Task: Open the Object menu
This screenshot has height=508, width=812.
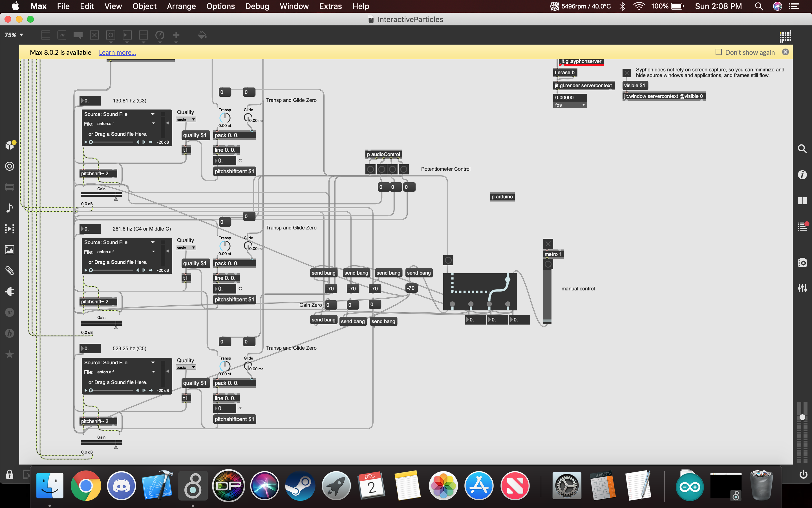Action: click(144, 6)
